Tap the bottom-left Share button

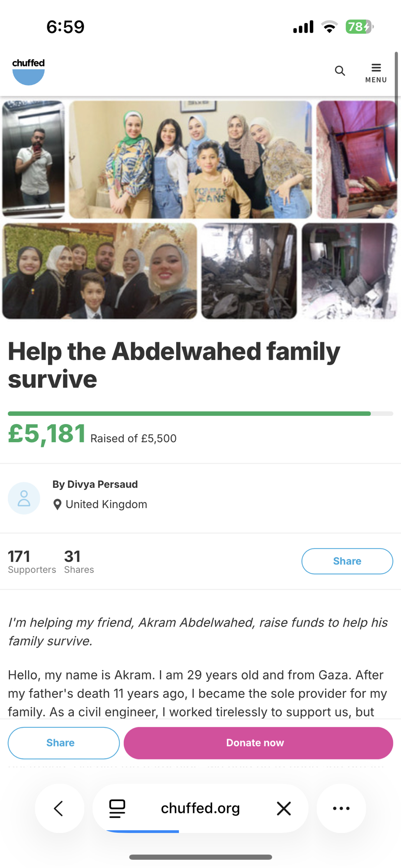pos(64,743)
